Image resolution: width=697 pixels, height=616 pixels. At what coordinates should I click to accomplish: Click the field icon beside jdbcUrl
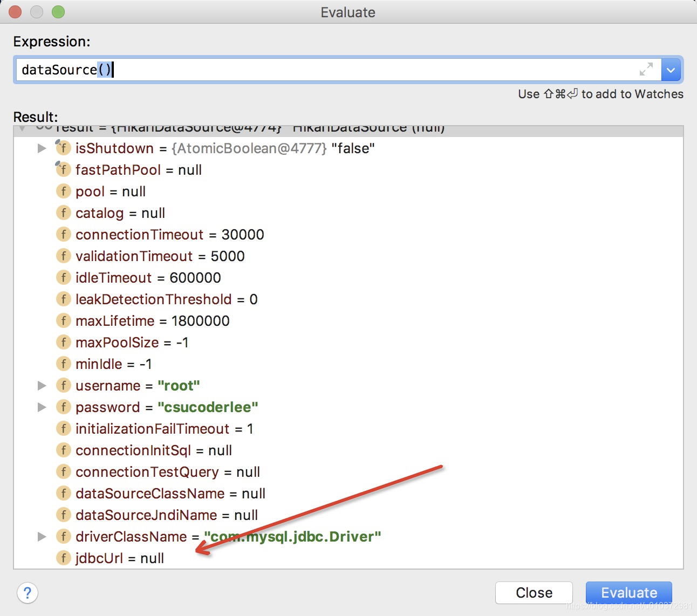pyautogui.click(x=63, y=558)
